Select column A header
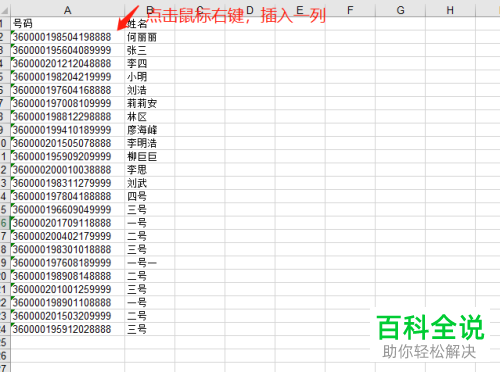500x372 pixels. point(67,10)
